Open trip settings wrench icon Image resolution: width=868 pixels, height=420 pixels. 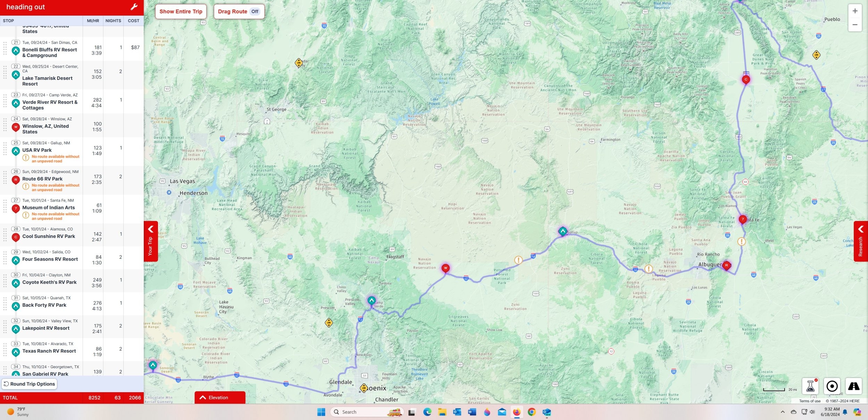(x=134, y=7)
